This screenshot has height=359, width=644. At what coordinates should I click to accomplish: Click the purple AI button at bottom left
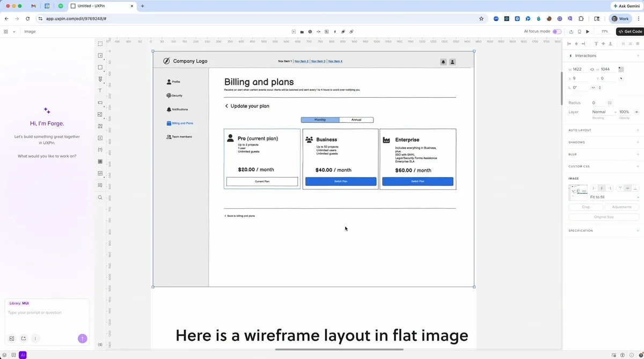(x=23, y=355)
